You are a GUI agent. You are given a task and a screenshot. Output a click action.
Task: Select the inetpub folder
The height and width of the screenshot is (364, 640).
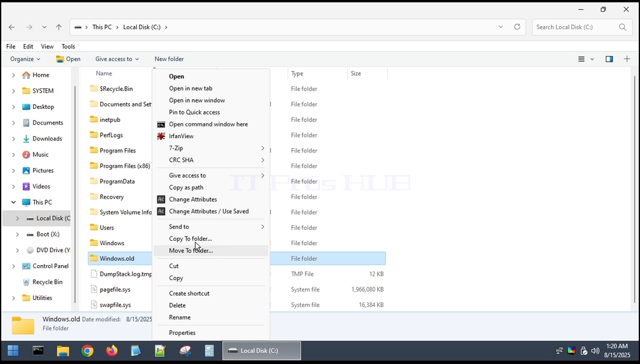(105, 119)
